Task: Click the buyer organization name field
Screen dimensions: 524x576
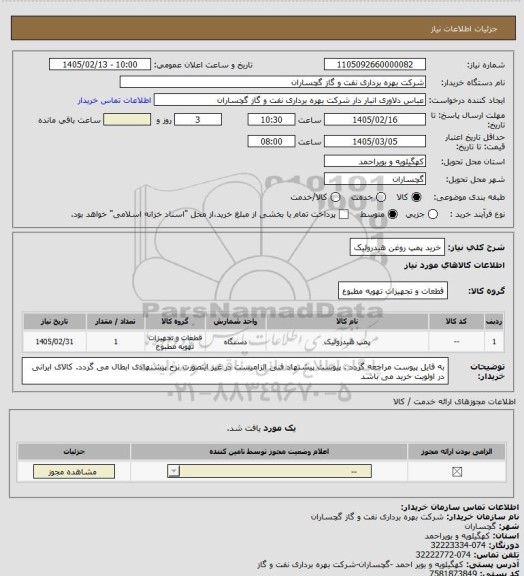Action: tap(273, 82)
